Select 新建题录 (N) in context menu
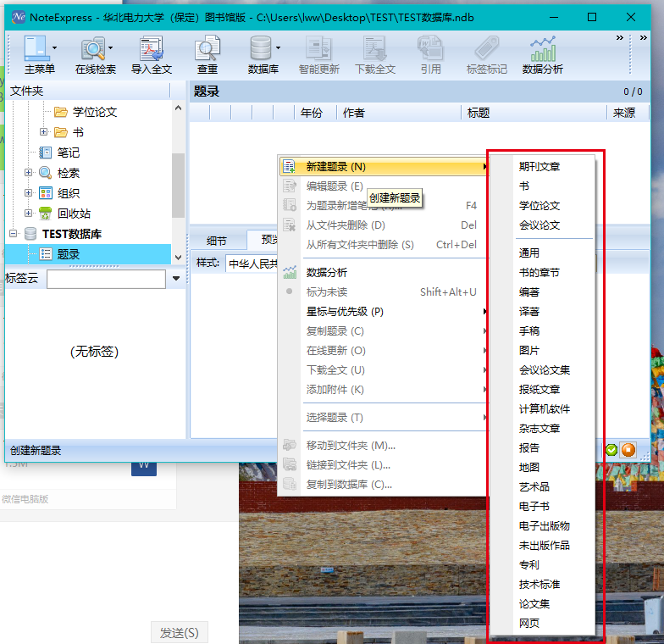The width and height of the screenshot is (664, 644). pyautogui.click(x=383, y=166)
